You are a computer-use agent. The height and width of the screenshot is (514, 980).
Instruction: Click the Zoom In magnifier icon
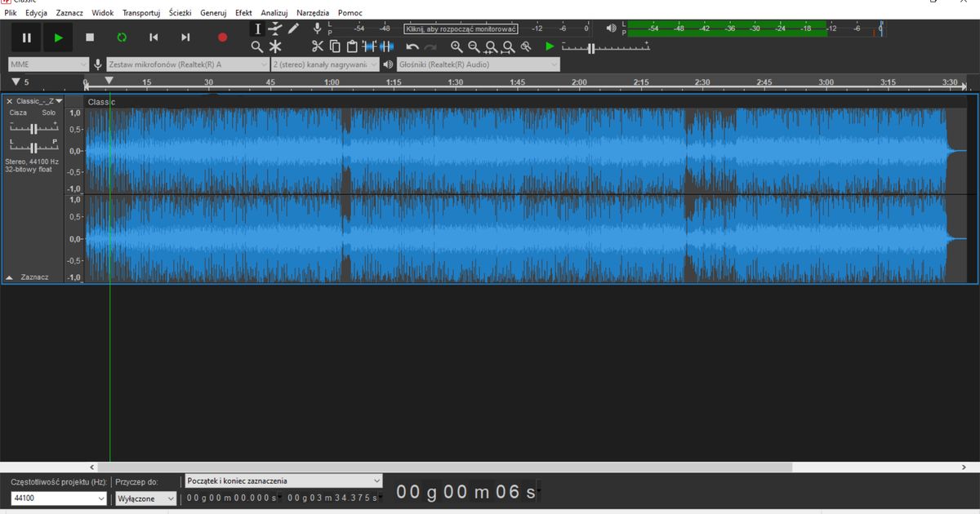pyautogui.click(x=457, y=47)
